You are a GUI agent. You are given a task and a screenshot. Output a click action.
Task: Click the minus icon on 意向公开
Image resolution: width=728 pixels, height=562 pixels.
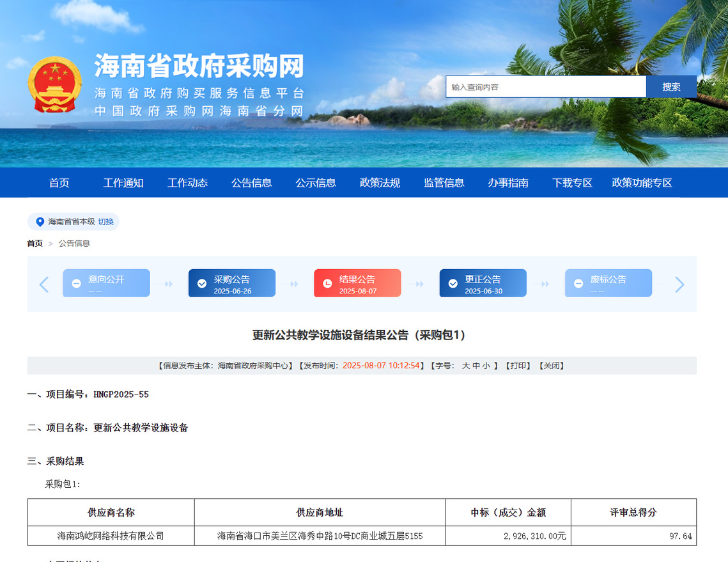tap(76, 283)
